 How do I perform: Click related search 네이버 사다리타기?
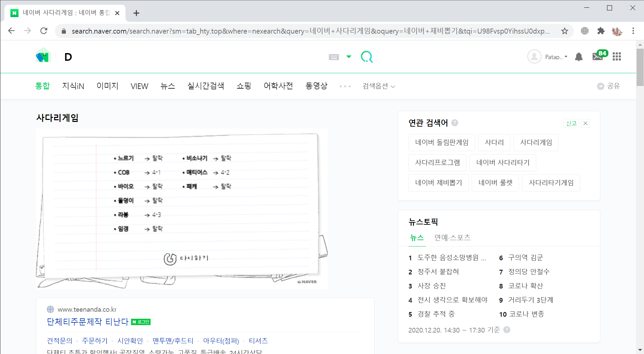pyautogui.click(x=503, y=163)
